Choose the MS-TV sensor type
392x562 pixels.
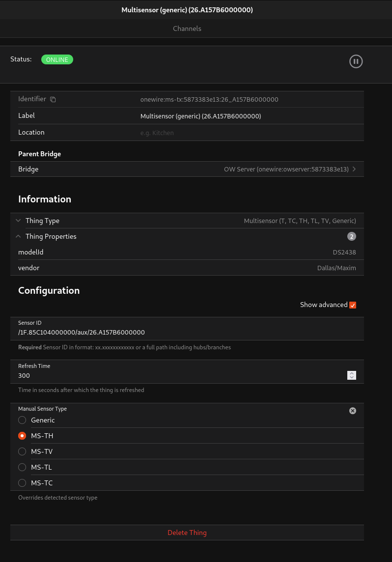click(22, 451)
